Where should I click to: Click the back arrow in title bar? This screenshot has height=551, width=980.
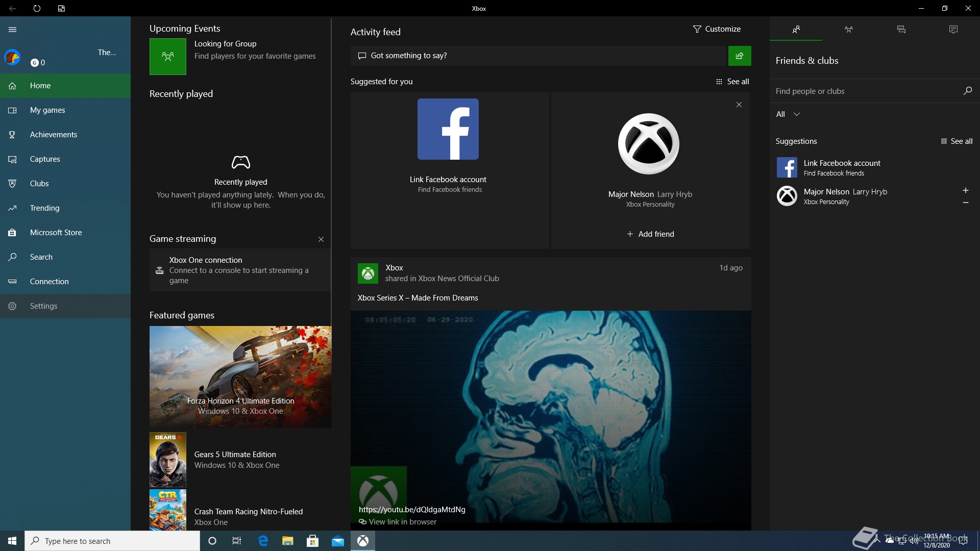[x=12, y=8]
